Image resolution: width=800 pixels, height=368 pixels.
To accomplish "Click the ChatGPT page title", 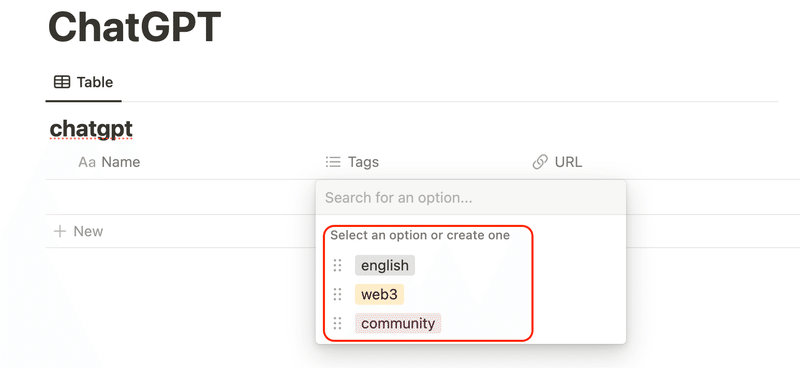I will coord(134,27).
